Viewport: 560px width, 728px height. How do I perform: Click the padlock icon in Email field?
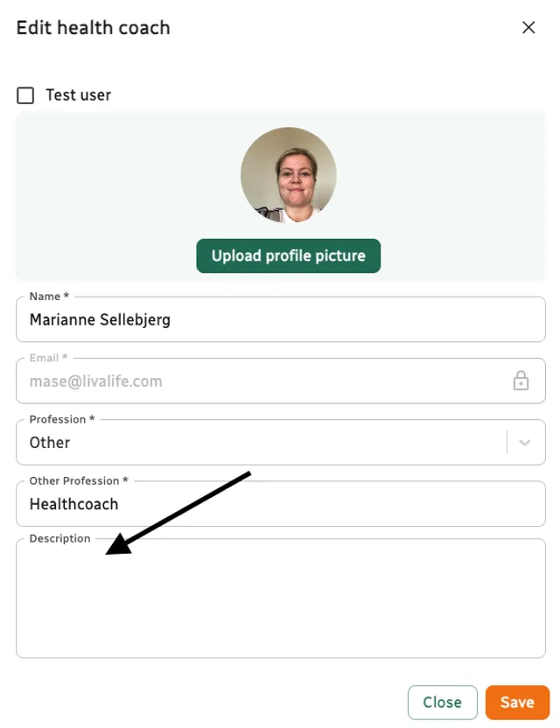pyautogui.click(x=521, y=381)
